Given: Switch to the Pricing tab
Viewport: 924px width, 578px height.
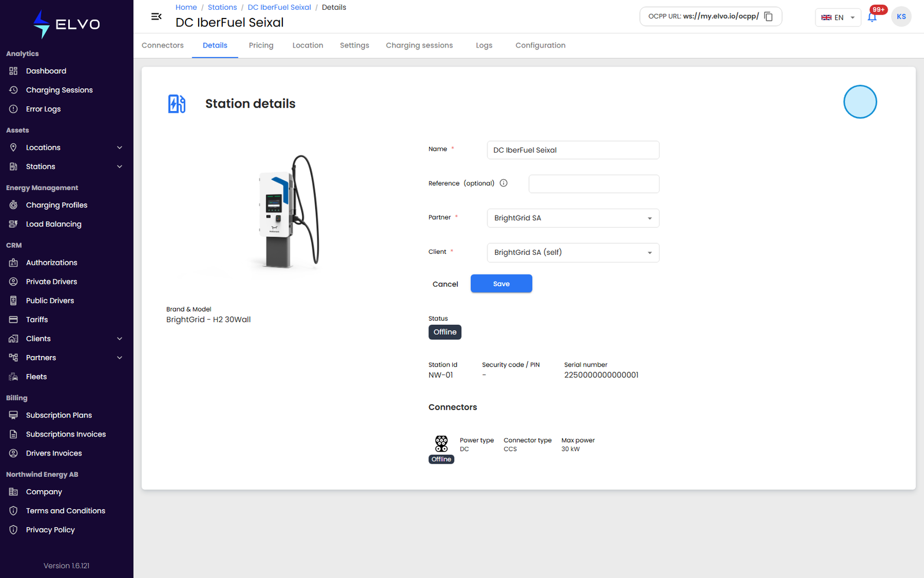Looking at the screenshot, I should 261,46.
